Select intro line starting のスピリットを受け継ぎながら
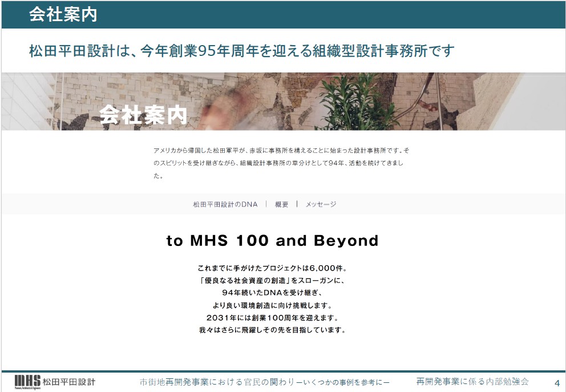The width and height of the screenshot is (566, 392). click(278, 163)
